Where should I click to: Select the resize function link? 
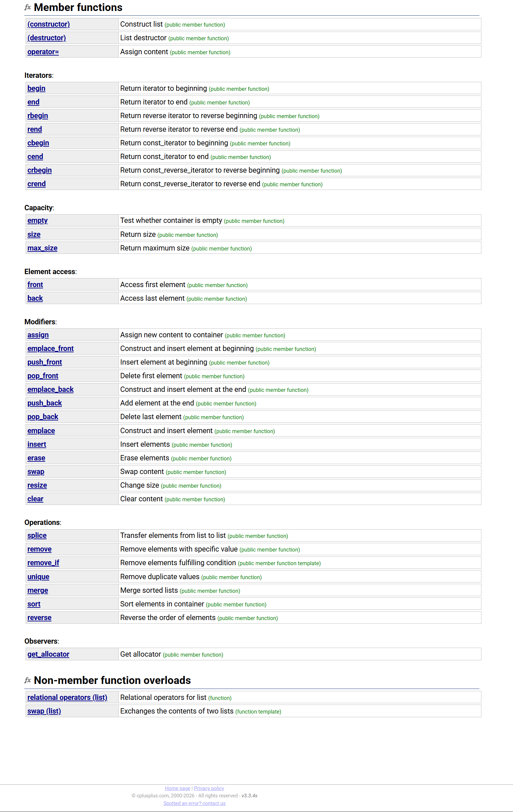pos(37,486)
